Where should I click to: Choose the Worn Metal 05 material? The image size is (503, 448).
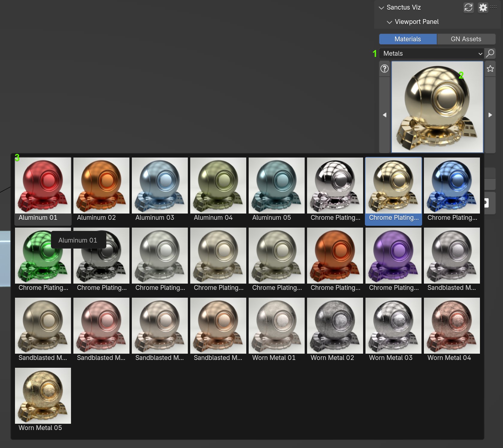tap(43, 396)
